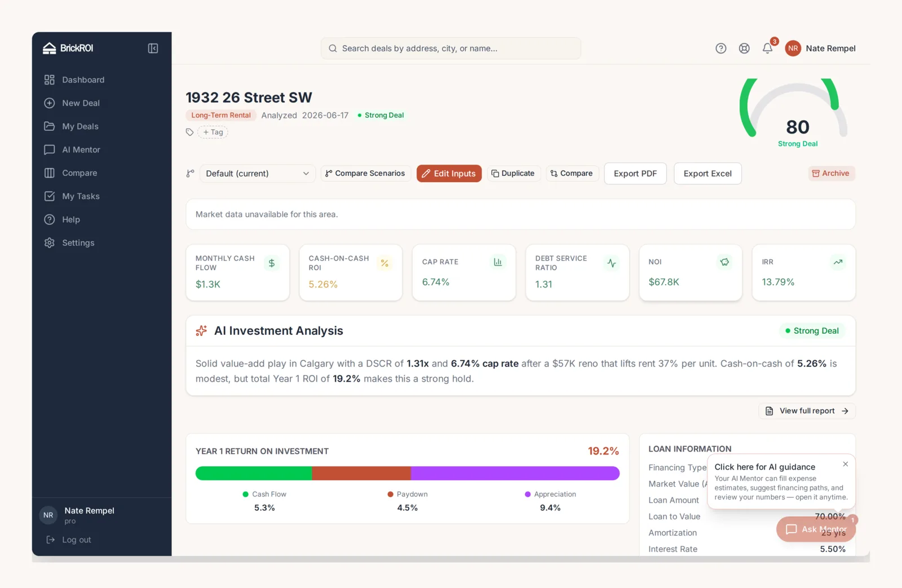Add a tag with + Tag
902x588 pixels.
pyautogui.click(x=213, y=132)
